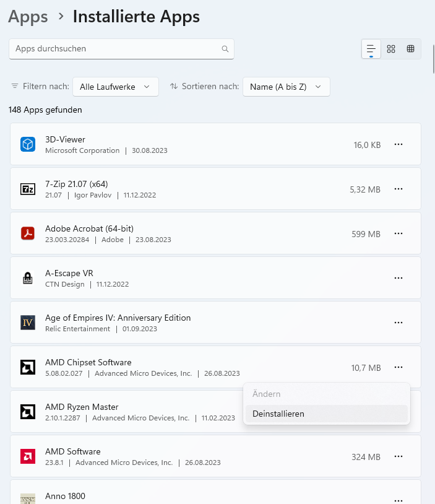Click the 5,32 MB size value
The image size is (435, 504).
click(x=365, y=189)
